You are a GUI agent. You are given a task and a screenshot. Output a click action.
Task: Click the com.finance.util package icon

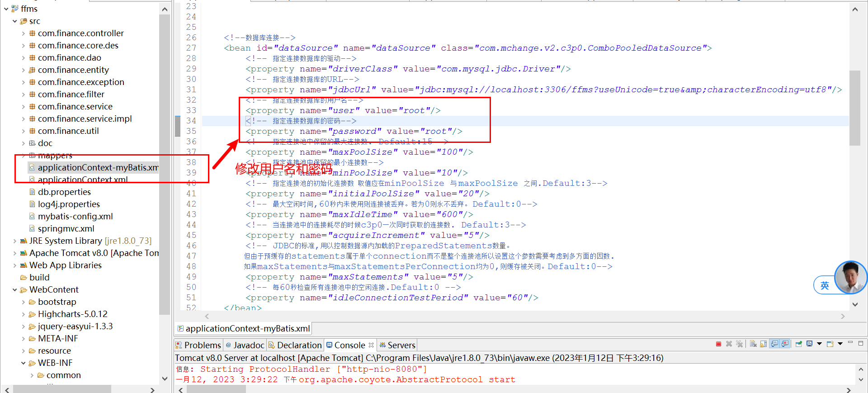coord(32,131)
